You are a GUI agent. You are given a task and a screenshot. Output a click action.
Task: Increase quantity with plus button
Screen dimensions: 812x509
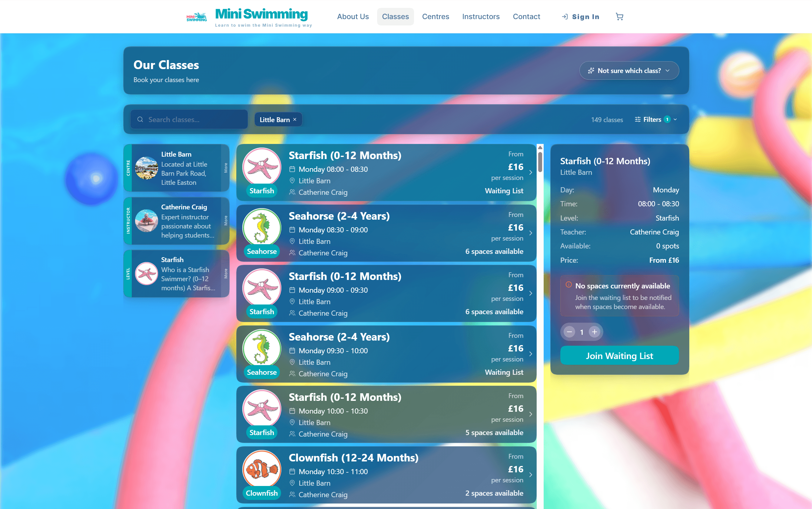coord(595,332)
